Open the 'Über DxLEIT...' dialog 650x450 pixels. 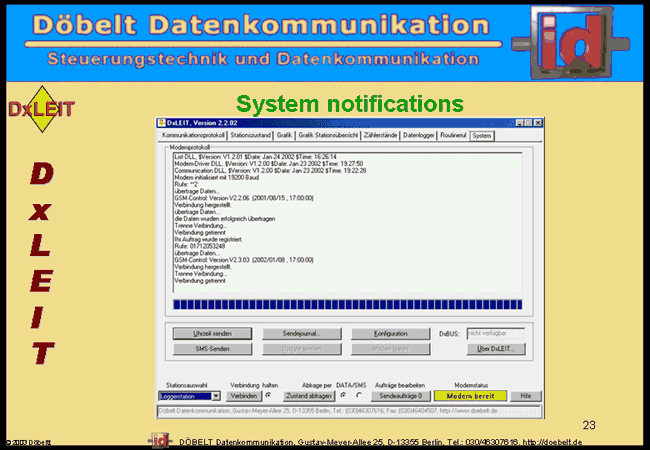point(496,349)
